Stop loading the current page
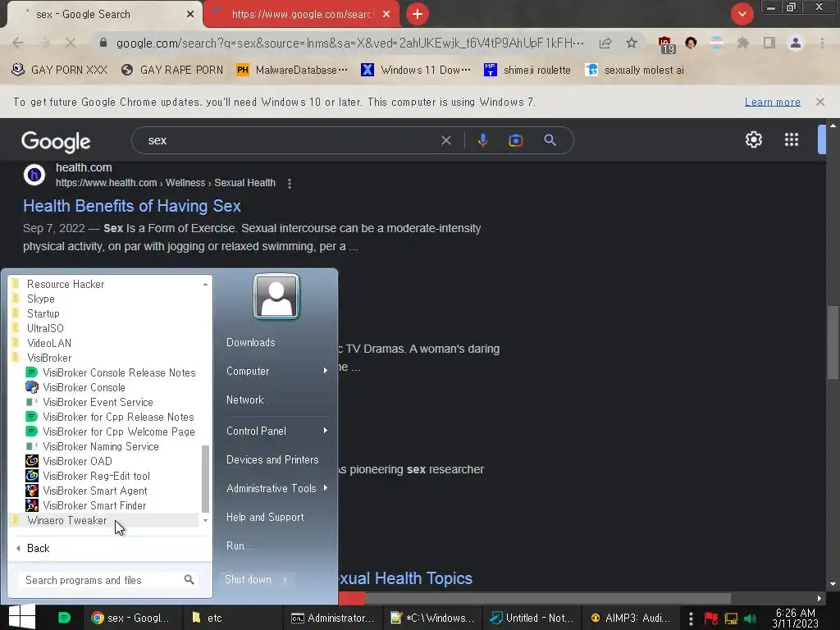This screenshot has width=840, height=630. [71, 43]
